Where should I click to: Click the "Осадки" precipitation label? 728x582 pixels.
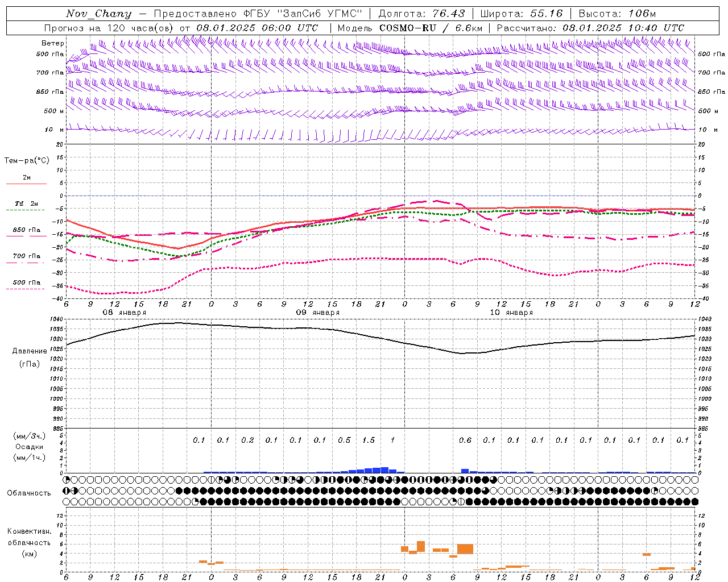(x=30, y=447)
